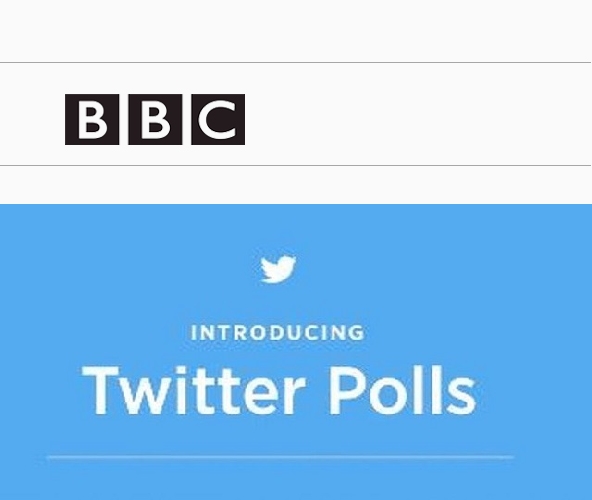Click the white Twitter bird icon
The image size is (592, 500).
pos(279,269)
